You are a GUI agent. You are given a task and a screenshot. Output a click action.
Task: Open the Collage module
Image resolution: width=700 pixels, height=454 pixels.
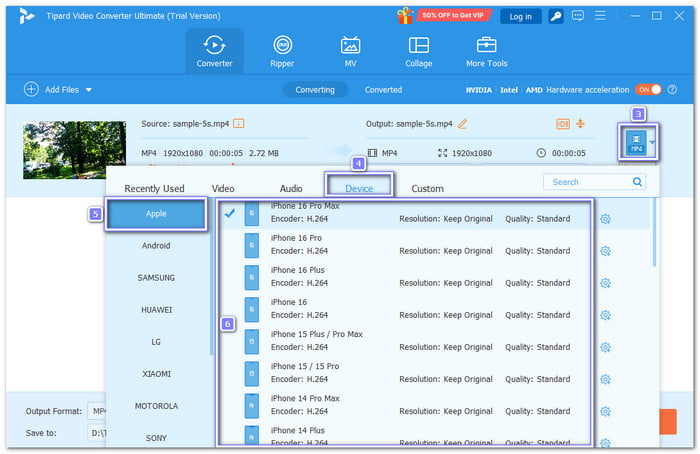419,51
